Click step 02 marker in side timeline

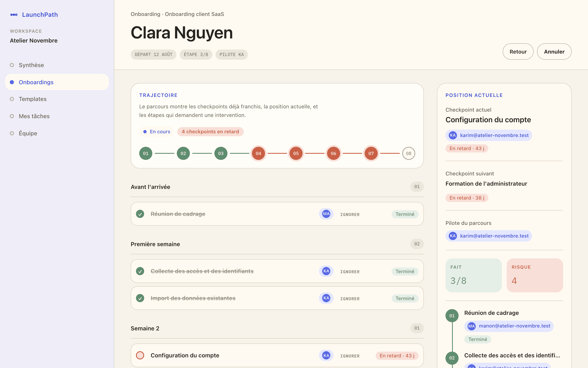click(x=452, y=358)
